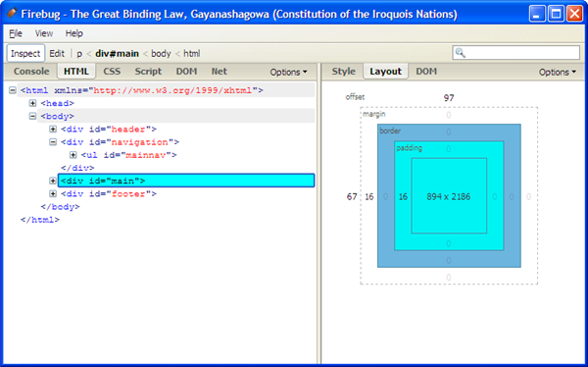Click the magnifier icon in search box

461,53
